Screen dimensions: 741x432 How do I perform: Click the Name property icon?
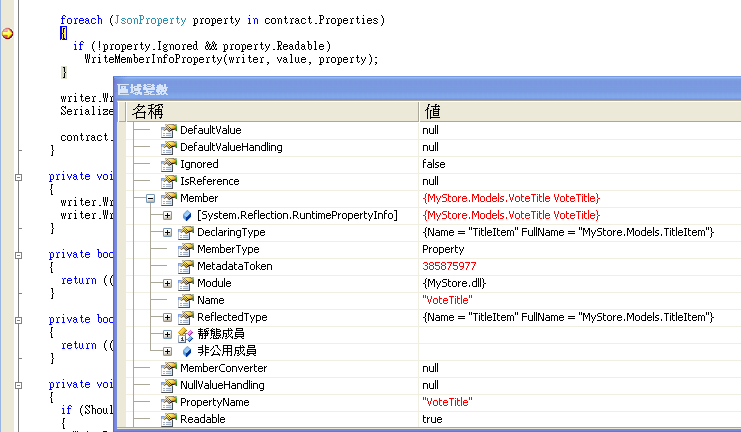186,301
